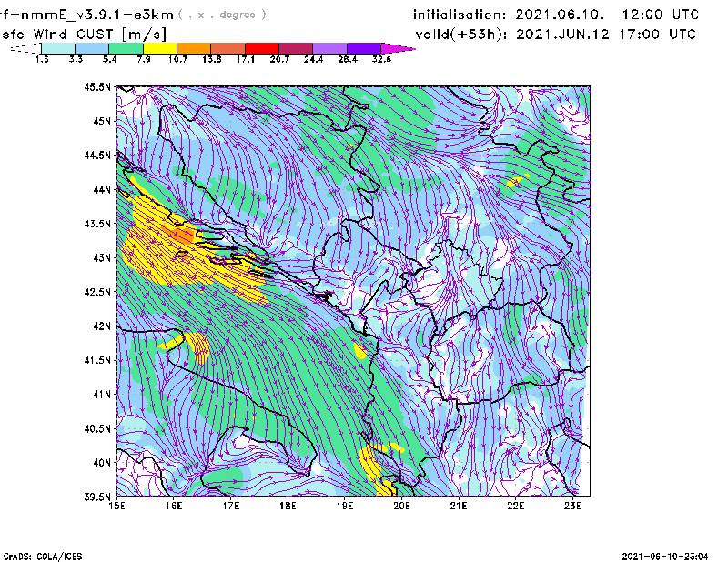Click the '20E' longitude label
The width and height of the screenshot is (728, 562).
tap(401, 506)
